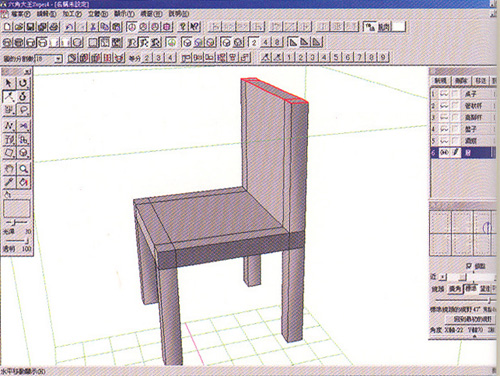The height and width of the screenshot is (376, 500).
Task: Select the arrow selection tool
Action: (x=9, y=83)
